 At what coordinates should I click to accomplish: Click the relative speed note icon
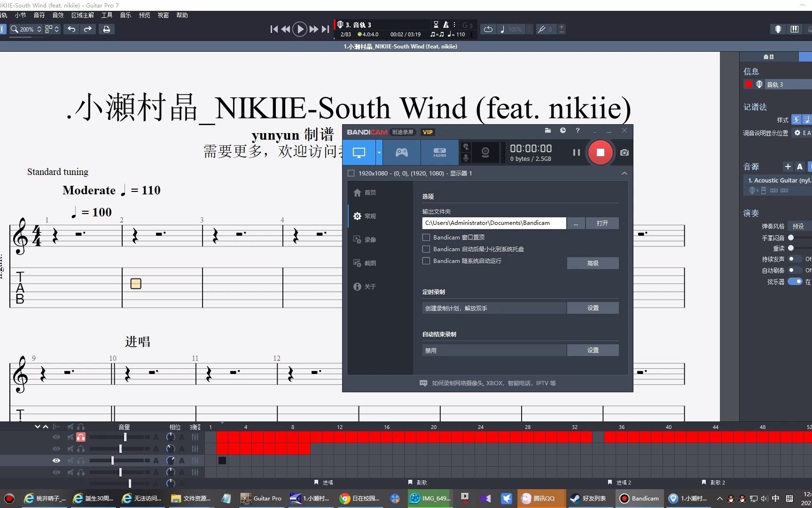tap(502, 29)
